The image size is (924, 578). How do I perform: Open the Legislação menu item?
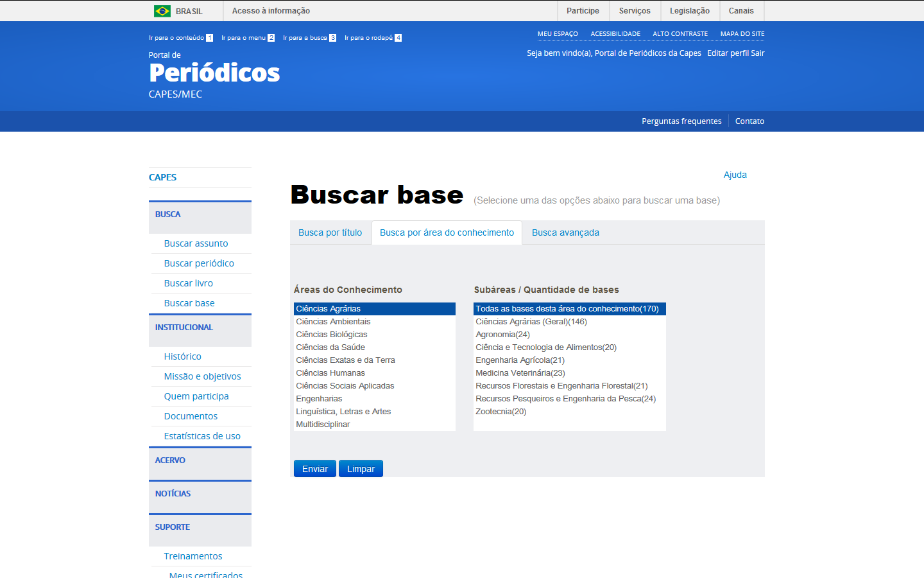pyautogui.click(x=690, y=11)
